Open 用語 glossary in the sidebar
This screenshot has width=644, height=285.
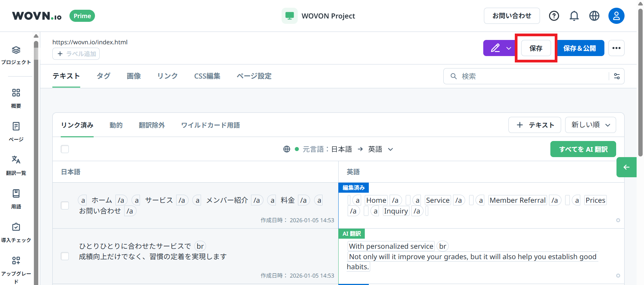pyautogui.click(x=16, y=199)
